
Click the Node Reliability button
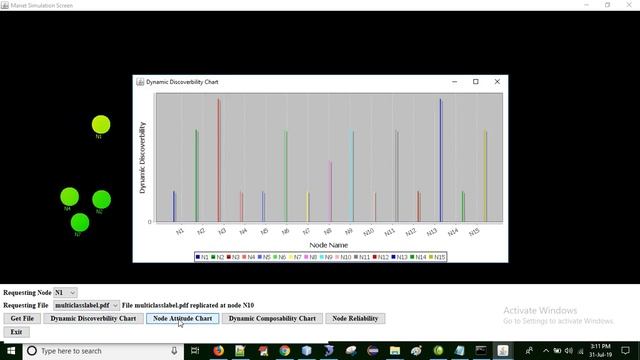355,318
